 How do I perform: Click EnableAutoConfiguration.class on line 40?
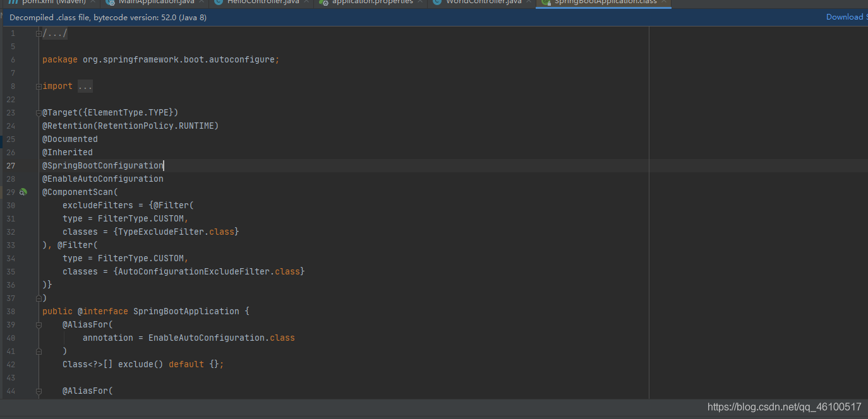click(x=222, y=338)
